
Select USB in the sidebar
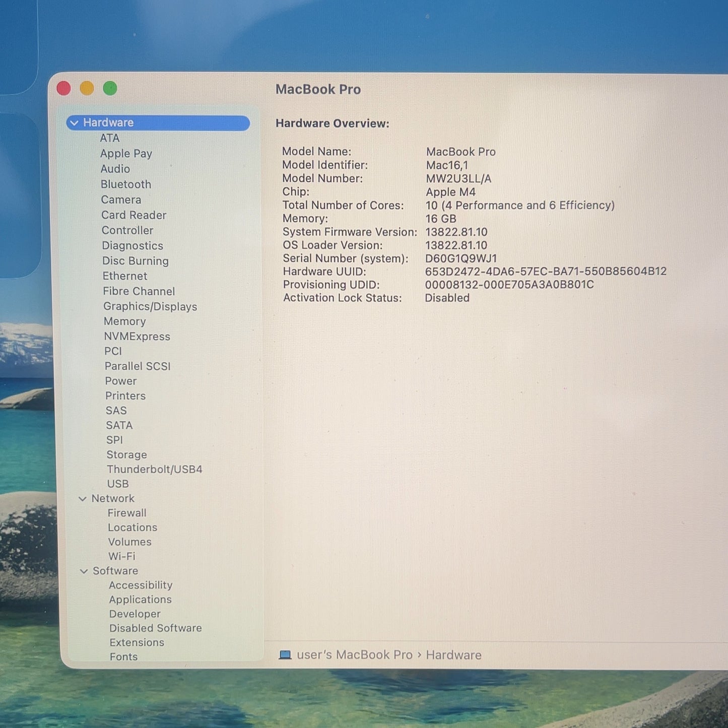pyautogui.click(x=118, y=484)
